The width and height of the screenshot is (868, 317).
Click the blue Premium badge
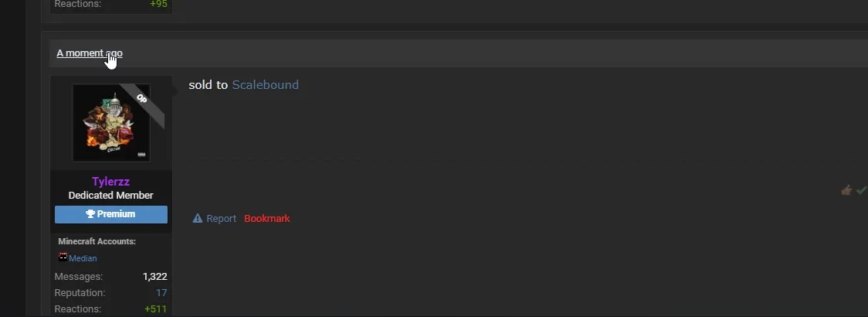point(111,214)
